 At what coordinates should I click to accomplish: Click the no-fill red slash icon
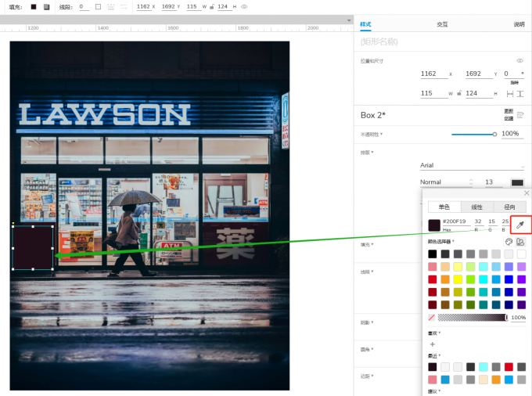(432, 318)
